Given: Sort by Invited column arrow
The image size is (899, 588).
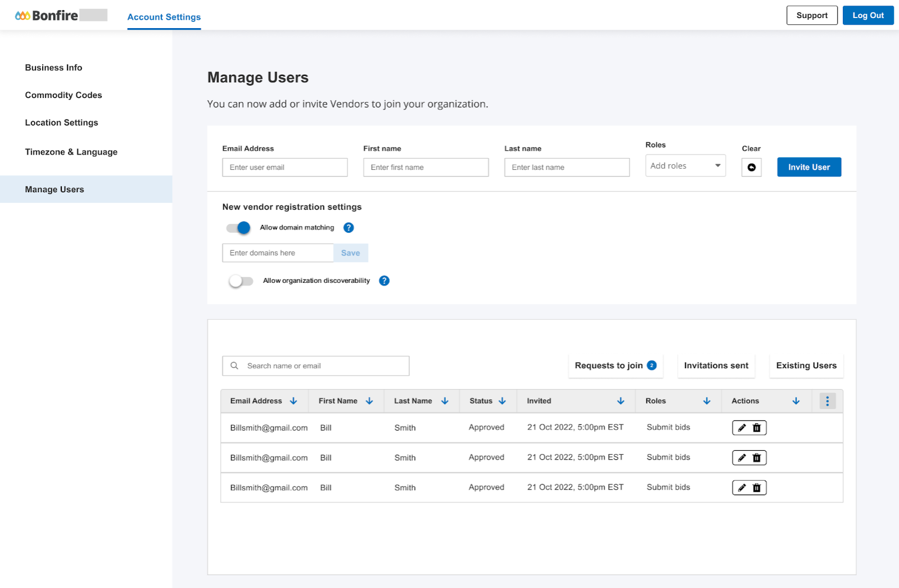Looking at the screenshot, I should [x=621, y=401].
